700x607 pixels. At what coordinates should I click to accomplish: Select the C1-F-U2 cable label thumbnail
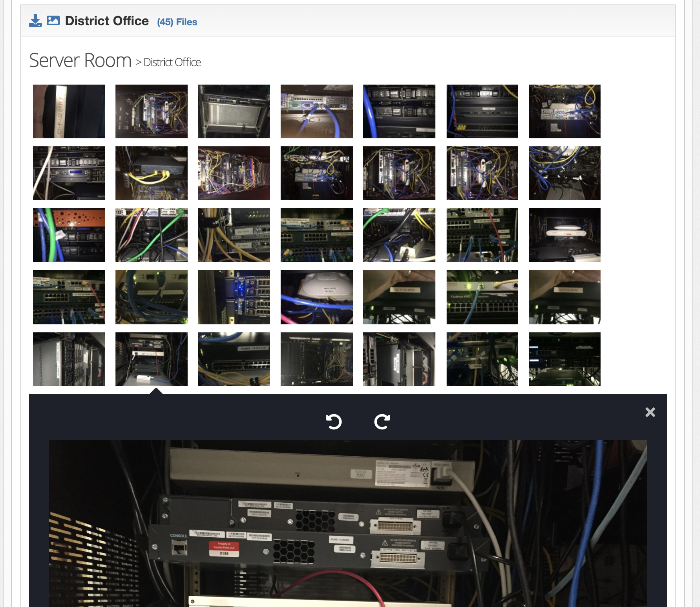69,111
